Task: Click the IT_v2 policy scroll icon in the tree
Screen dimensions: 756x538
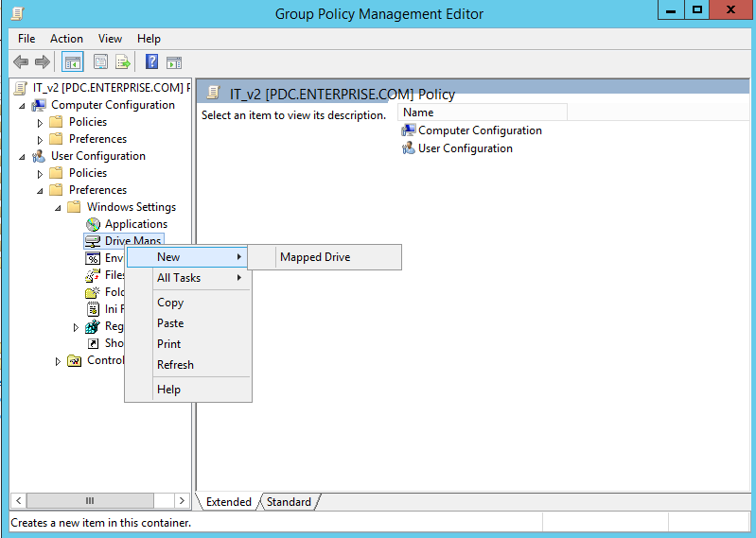Action: pos(21,88)
